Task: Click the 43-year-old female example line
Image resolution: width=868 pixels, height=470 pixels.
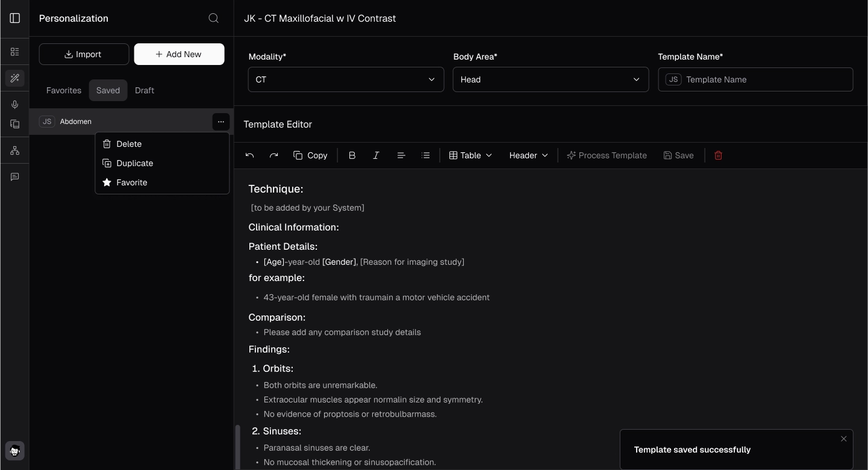Action: pyautogui.click(x=376, y=297)
